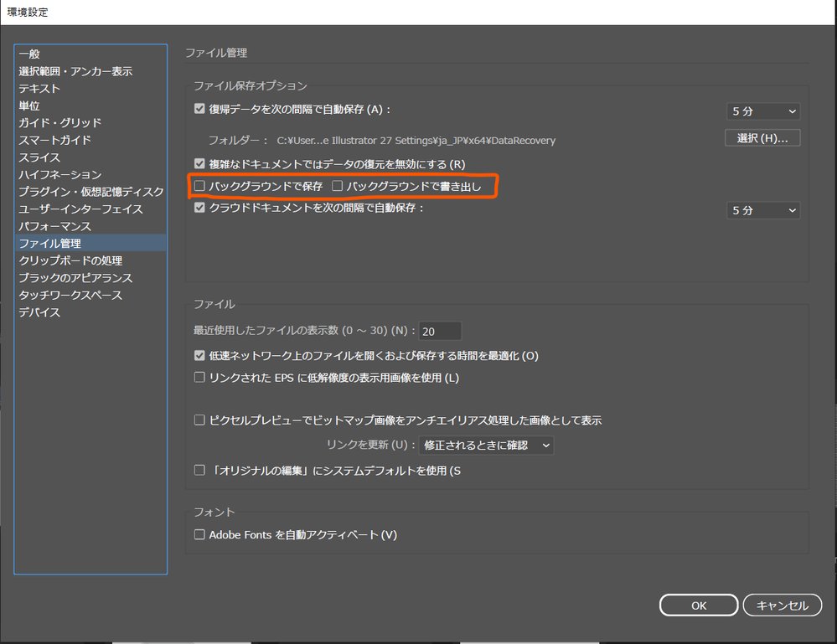Screen dimensions: 837x644
Task: Enable ピクセルプレビューのアンチエイリアス表示オプション
Action: click(199, 420)
